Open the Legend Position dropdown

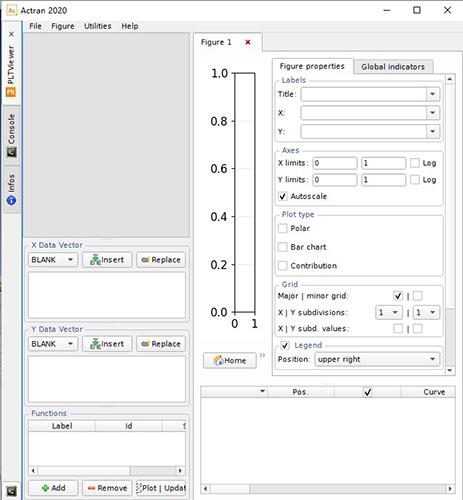[377, 359]
